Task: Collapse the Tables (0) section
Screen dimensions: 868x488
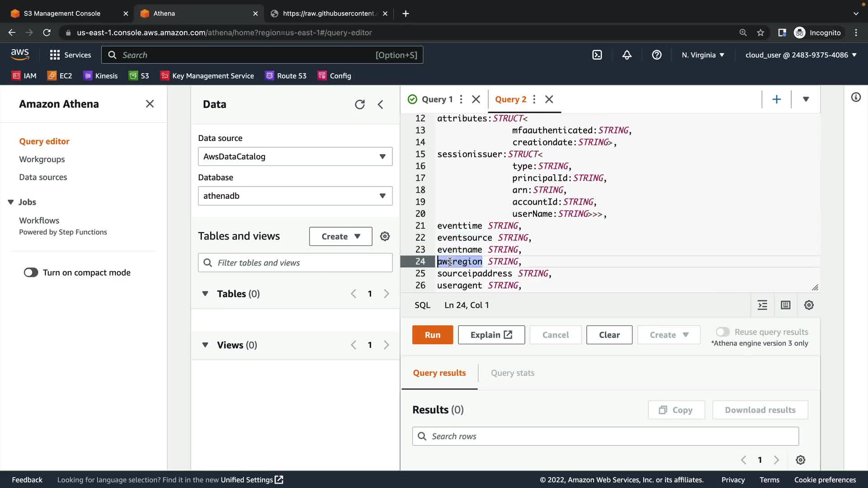Action: 205,294
